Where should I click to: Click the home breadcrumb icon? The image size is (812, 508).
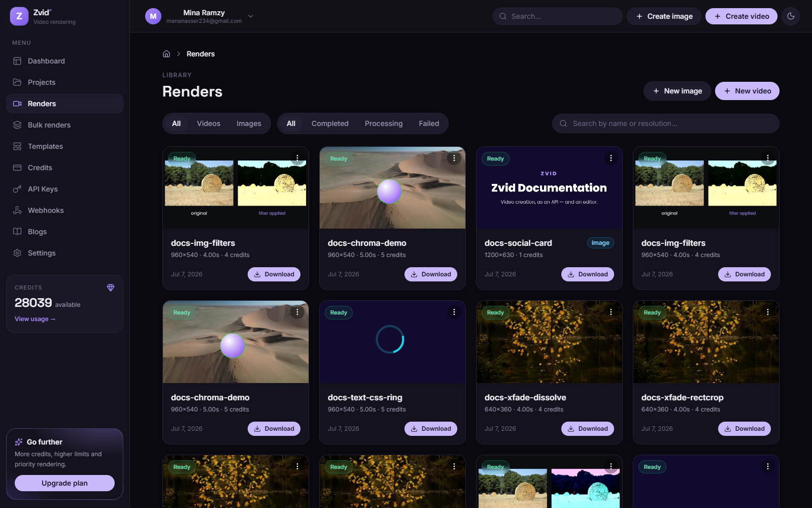tap(166, 54)
